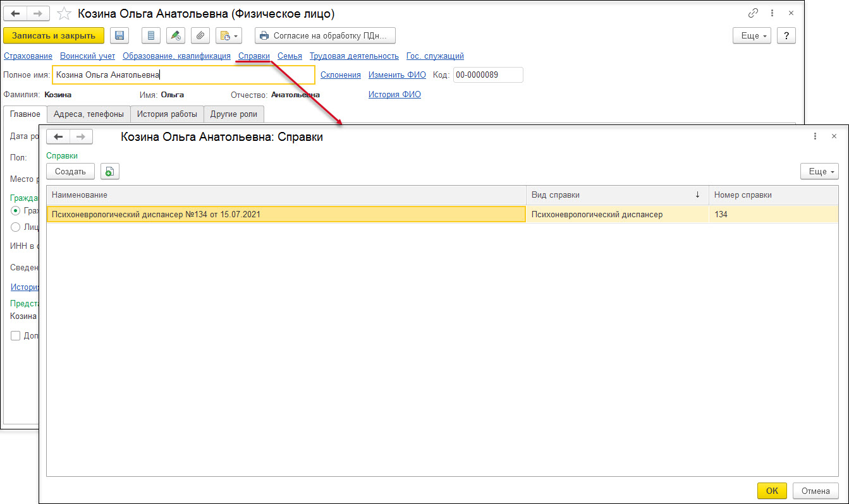
Task: Click the Отмена button
Action: click(815, 491)
